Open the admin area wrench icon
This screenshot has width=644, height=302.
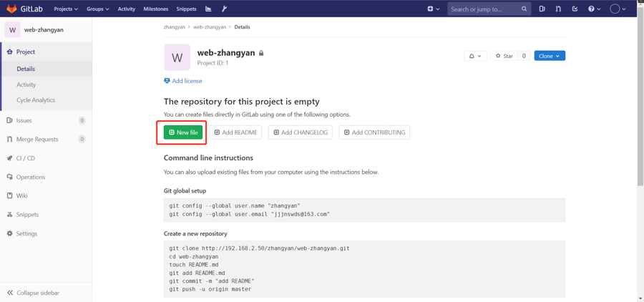(224, 9)
